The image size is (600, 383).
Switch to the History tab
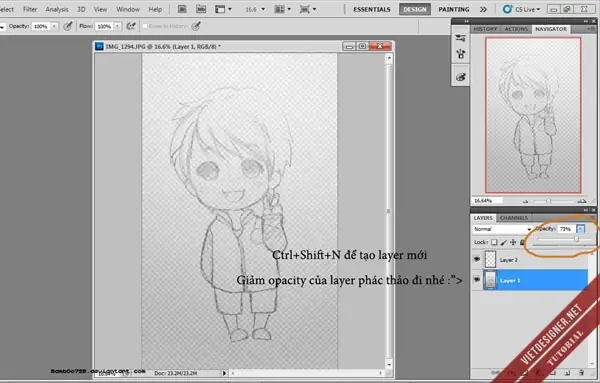485,29
